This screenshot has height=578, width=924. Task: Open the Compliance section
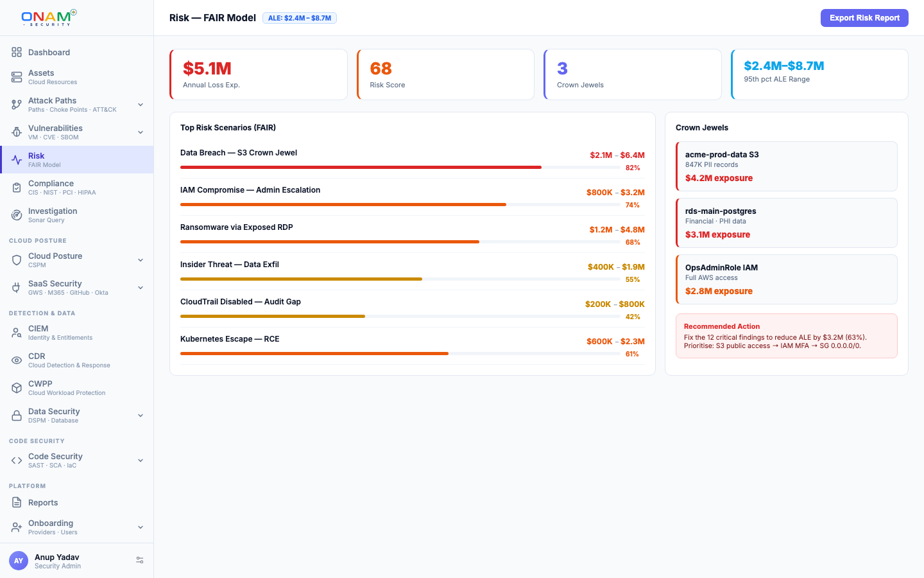[77, 188]
